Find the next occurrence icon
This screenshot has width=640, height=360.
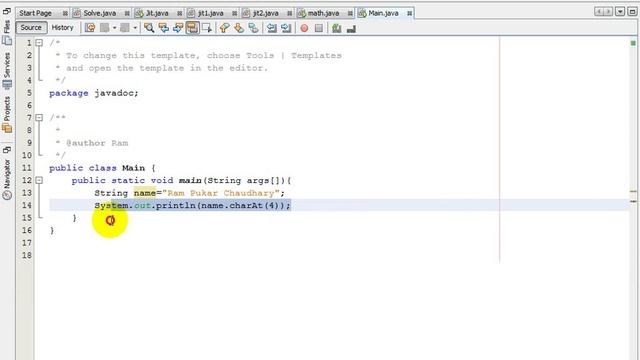pyautogui.click(x=178, y=28)
